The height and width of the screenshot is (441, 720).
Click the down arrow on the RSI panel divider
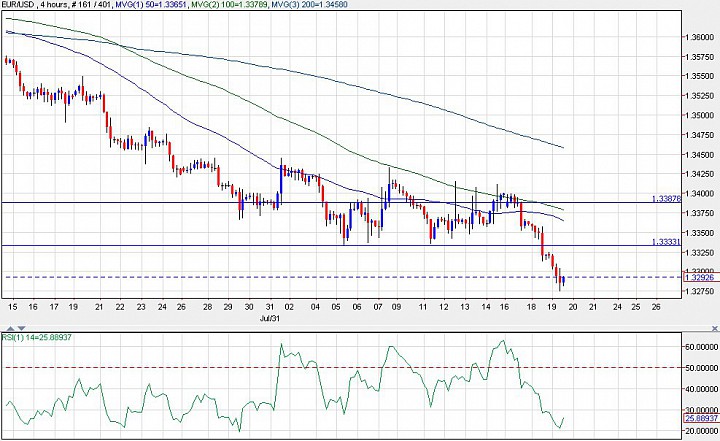click(22, 328)
